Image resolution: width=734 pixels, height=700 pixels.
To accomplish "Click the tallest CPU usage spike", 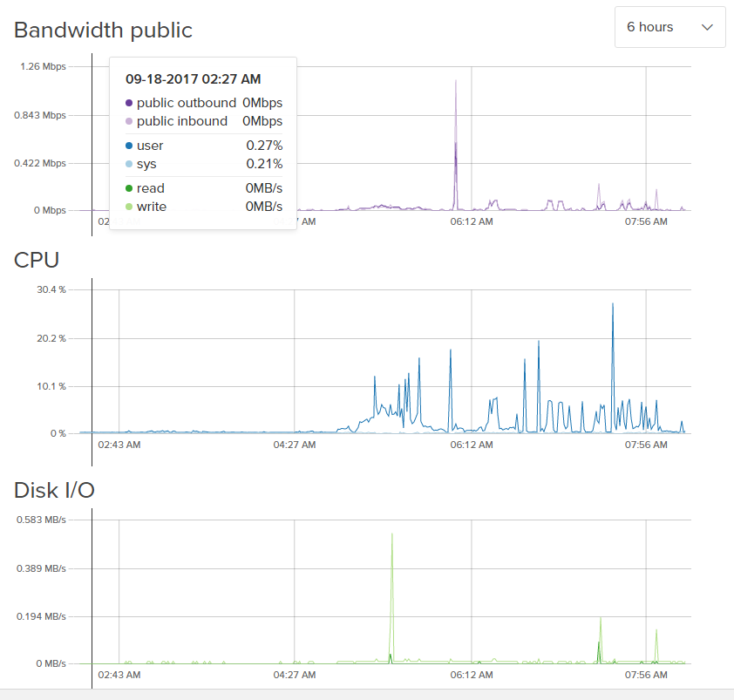I will [x=613, y=305].
